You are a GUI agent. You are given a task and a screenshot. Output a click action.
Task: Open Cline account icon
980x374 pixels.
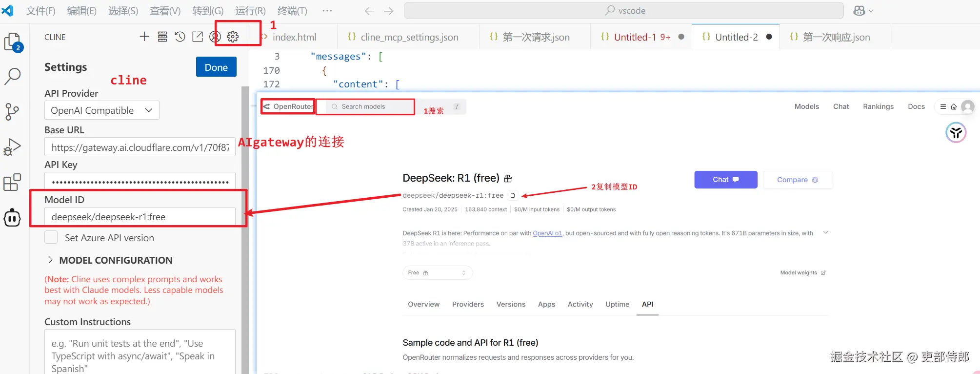215,37
